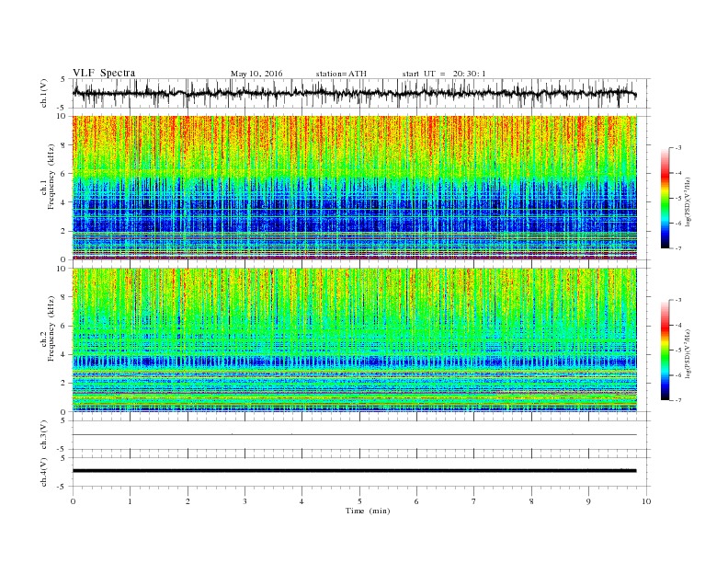Click the "-3" label on ch.2 colorbar

(678, 300)
